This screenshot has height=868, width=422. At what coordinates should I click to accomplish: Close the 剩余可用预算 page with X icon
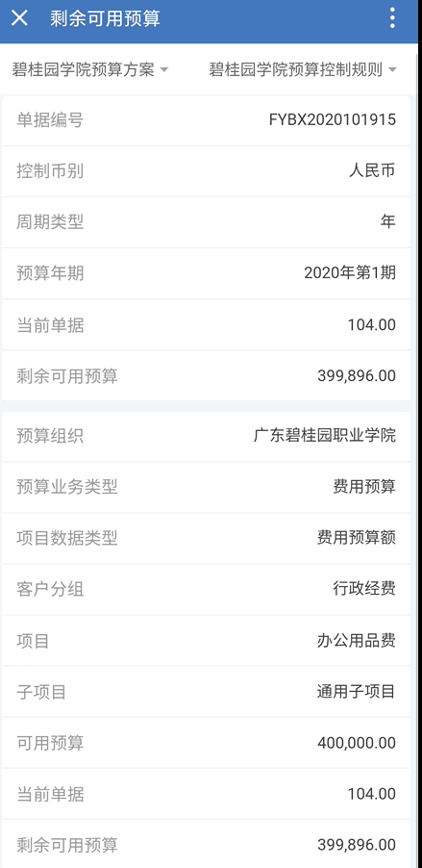[x=19, y=18]
